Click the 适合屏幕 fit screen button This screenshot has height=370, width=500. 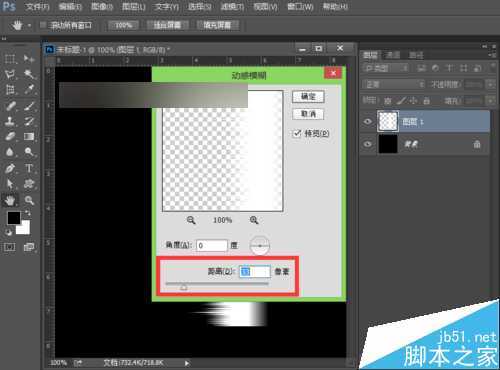(167, 25)
